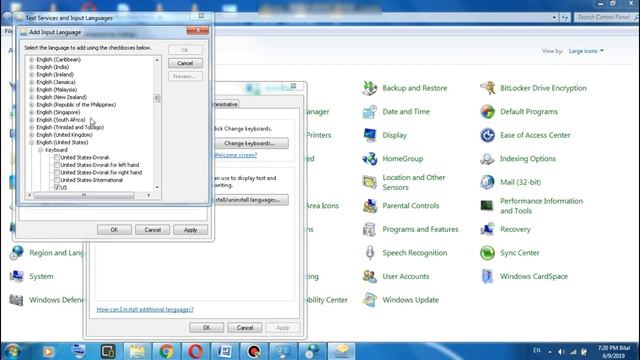The height and width of the screenshot is (360, 640).
Task: Open the Parental Controls icon
Action: (x=370, y=206)
